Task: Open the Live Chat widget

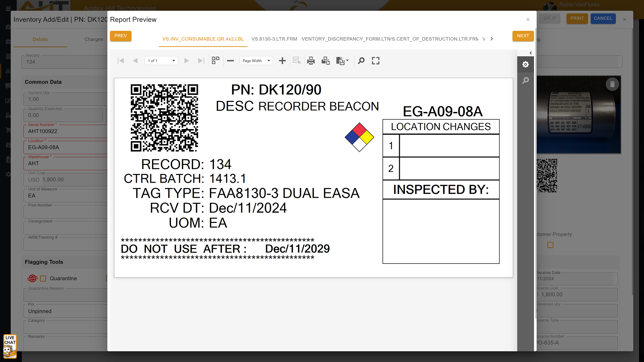Action: click(10, 346)
